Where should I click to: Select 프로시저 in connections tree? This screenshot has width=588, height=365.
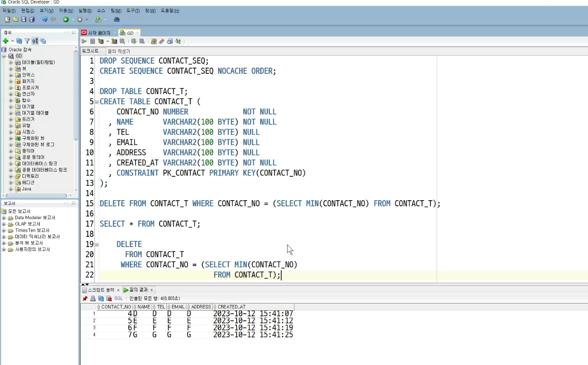30,87
